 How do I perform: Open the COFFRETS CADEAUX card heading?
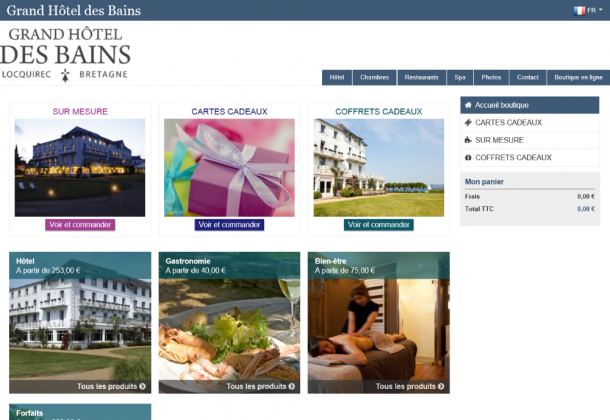click(379, 112)
